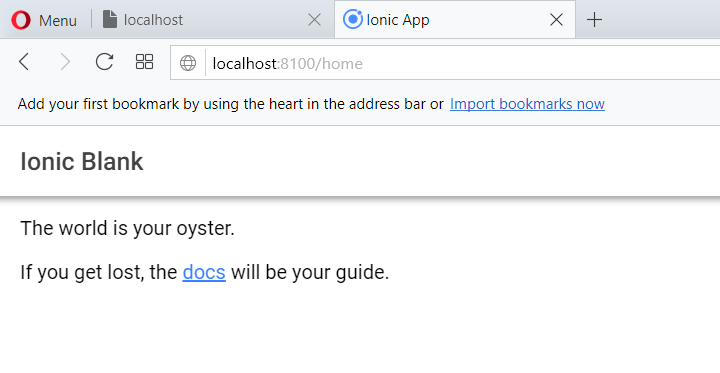Click the red Opera logo icon
This screenshot has height=373, width=720.
coord(21,20)
